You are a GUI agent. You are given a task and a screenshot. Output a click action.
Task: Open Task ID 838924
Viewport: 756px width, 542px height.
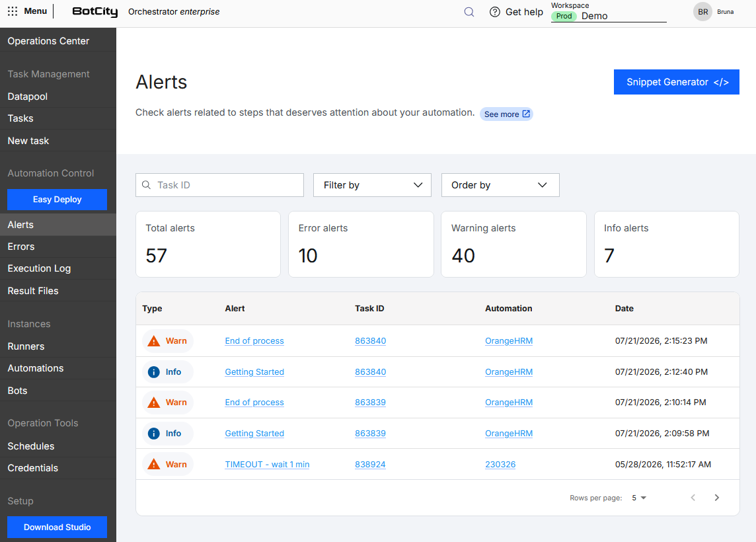[370, 465]
